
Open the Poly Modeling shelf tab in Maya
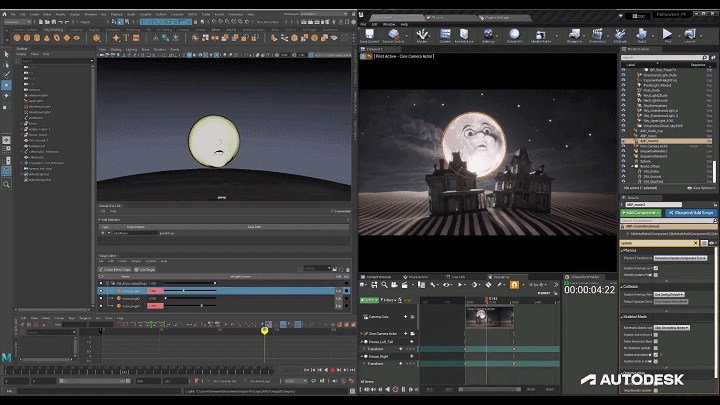tap(53, 30)
